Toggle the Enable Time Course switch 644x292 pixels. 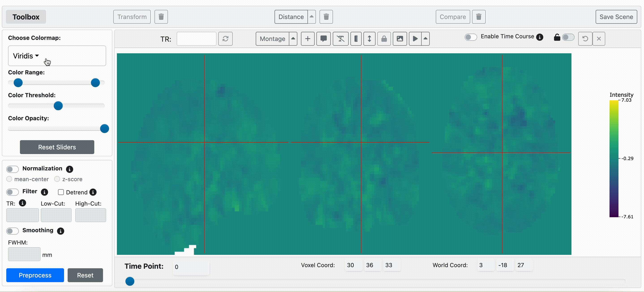tap(470, 37)
